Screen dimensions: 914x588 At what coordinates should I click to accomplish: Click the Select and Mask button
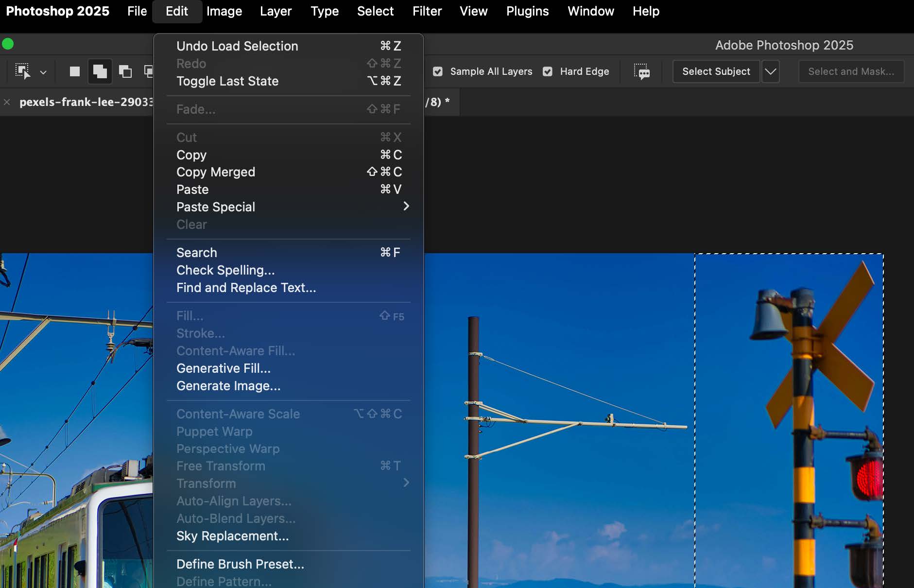click(x=851, y=71)
